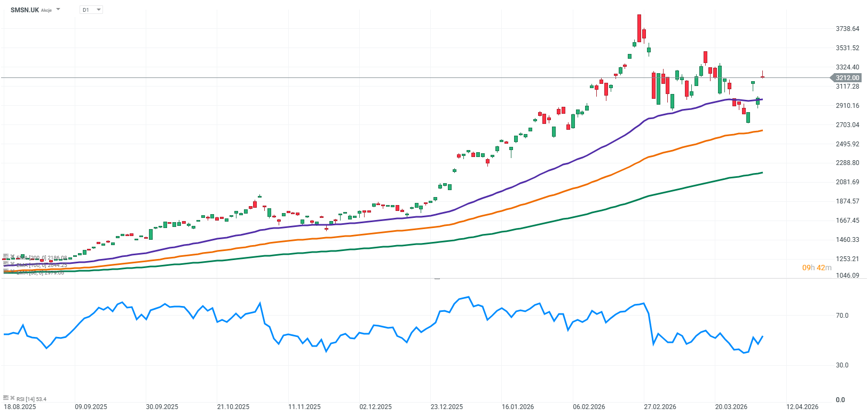This screenshot has width=868, height=416.
Task: Delete the EMA 50 indicator
Action: (x=12, y=271)
